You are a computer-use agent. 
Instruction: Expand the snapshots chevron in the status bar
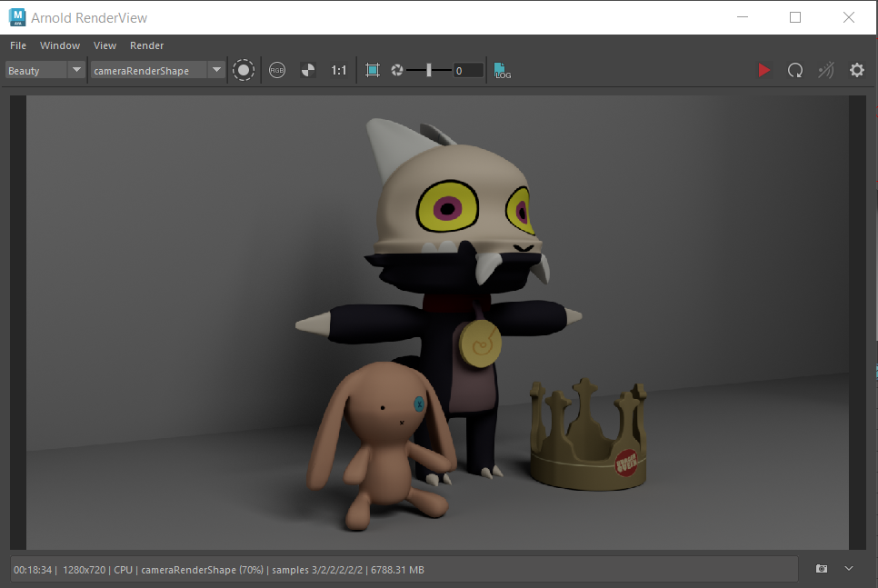848,569
